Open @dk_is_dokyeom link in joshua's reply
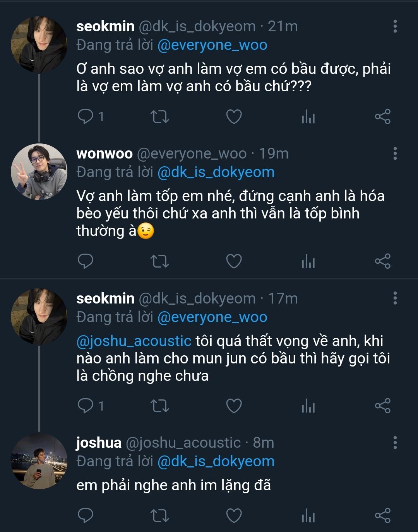418x532 pixels. coord(216,461)
